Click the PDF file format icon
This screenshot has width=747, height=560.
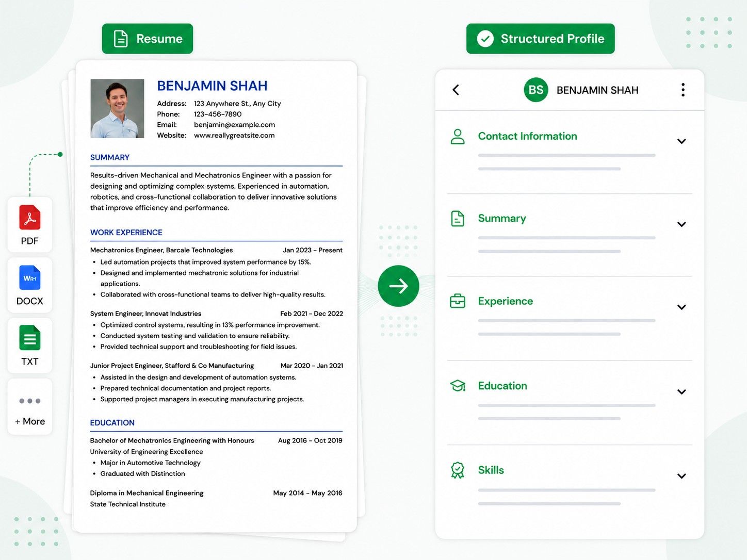coord(30,217)
